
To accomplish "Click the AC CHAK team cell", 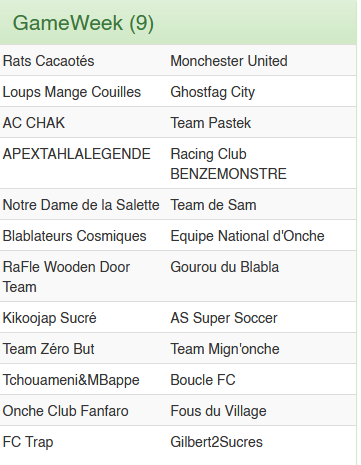I will [34, 123].
